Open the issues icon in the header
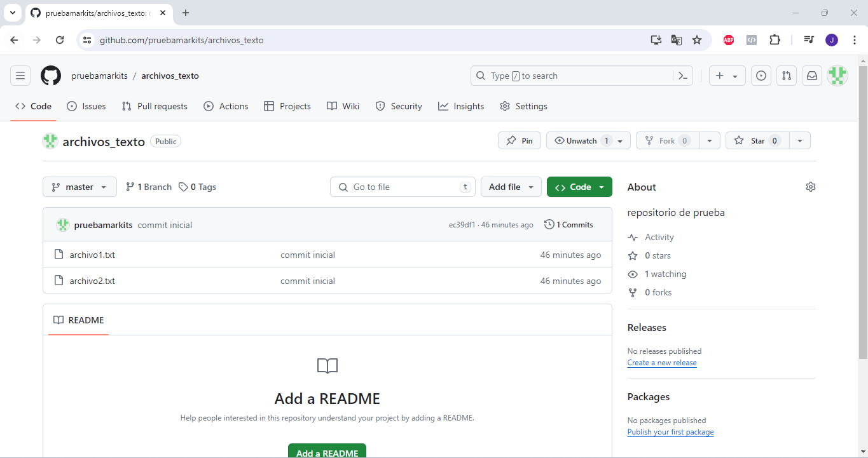The image size is (868, 458). [761, 76]
